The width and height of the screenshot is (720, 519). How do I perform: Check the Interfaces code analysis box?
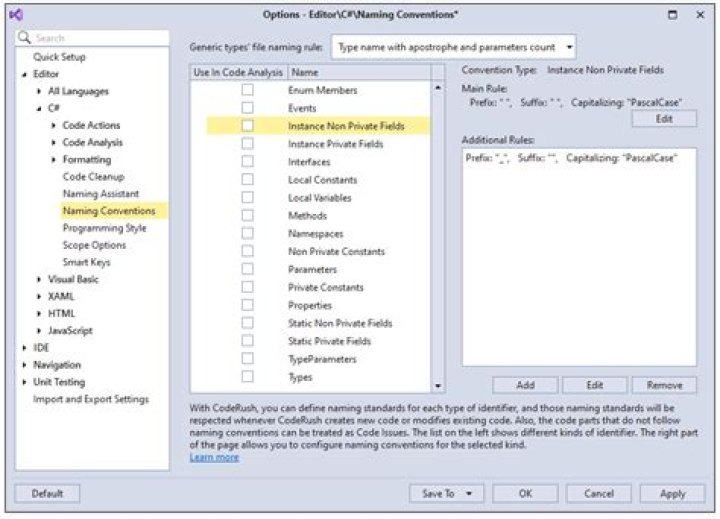(247, 162)
